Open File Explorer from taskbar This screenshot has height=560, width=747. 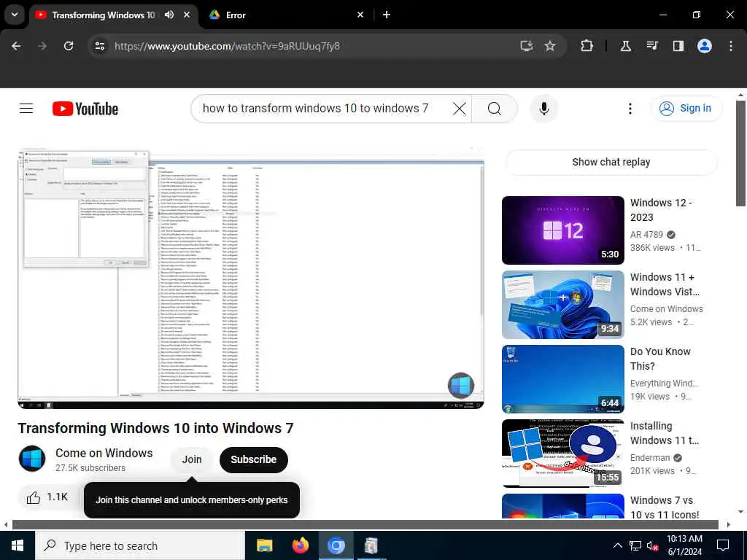[x=264, y=545]
